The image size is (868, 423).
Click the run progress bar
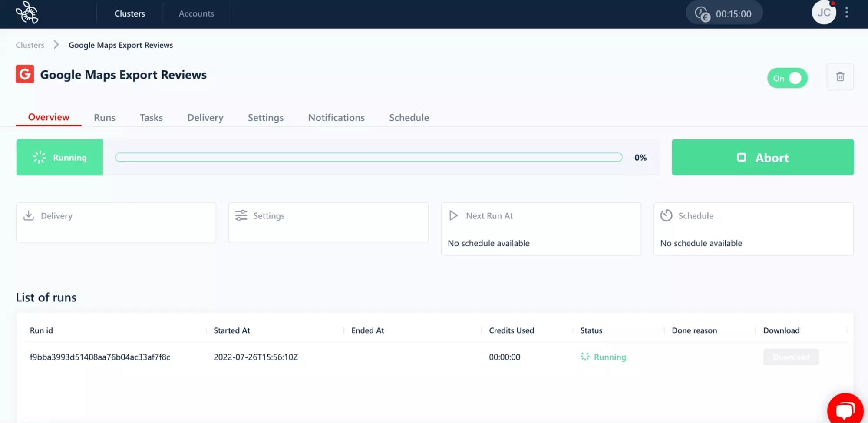pos(369,157)
